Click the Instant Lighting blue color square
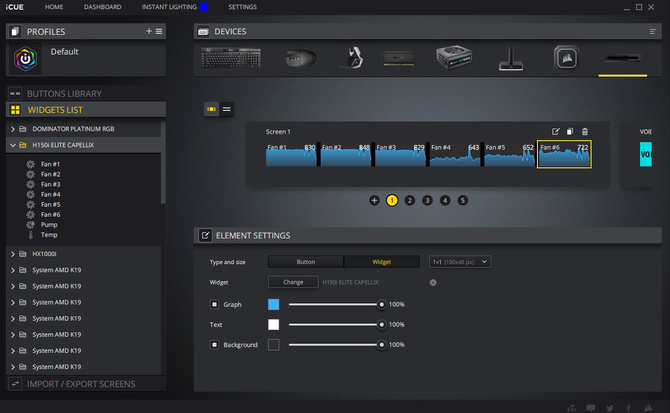 [203, 7]
